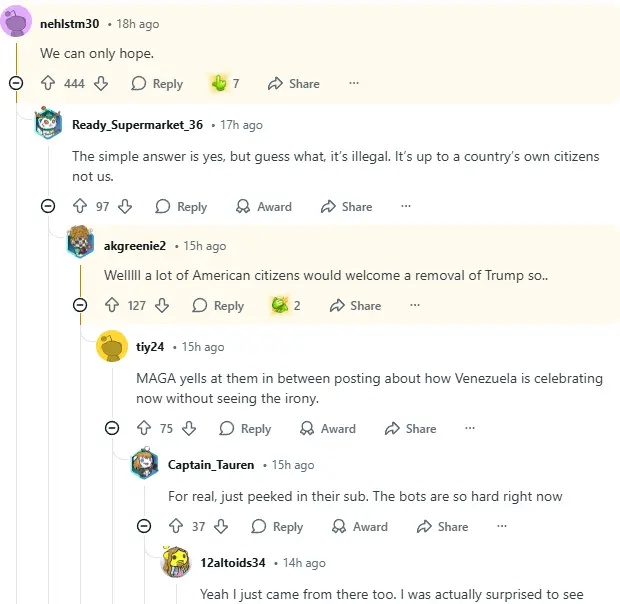The image size is (620, 604).
Task: Upvote Ready_Supermarket_36's comment
Action: click(x=80, y=207)
